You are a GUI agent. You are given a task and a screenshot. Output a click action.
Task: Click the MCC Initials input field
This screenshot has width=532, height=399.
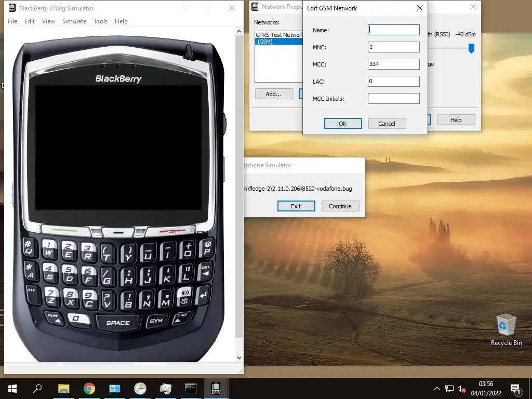pos(394,98)
